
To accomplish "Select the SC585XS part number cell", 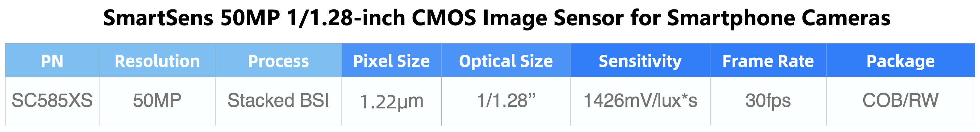I will pyautogui.click(x=52, y=101).
